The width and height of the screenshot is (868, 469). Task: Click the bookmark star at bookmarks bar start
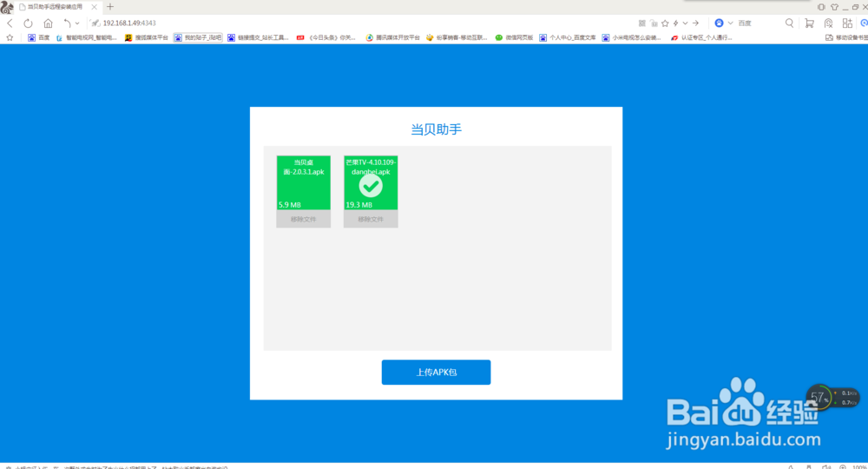[x=10, y=37]
